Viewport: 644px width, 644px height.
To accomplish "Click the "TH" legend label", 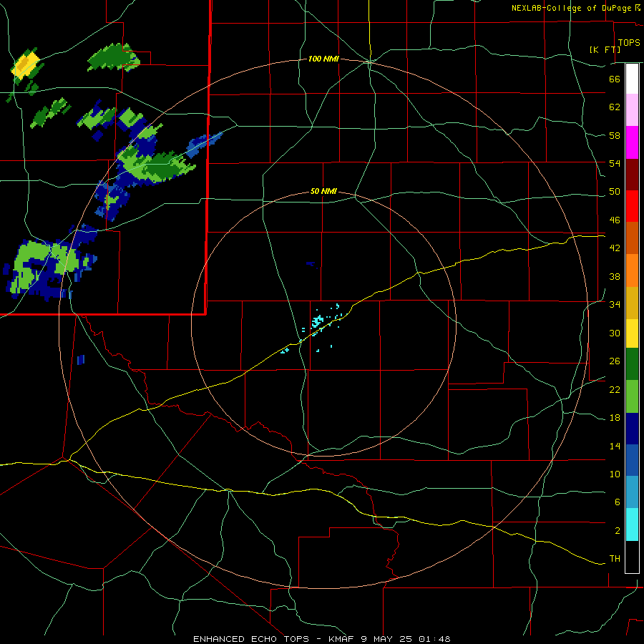I will pos(615,559).
